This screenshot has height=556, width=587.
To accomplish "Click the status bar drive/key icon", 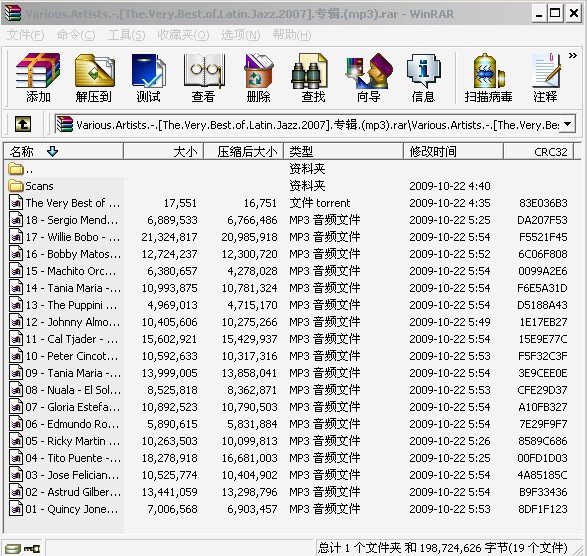I will tap(23, 549).
